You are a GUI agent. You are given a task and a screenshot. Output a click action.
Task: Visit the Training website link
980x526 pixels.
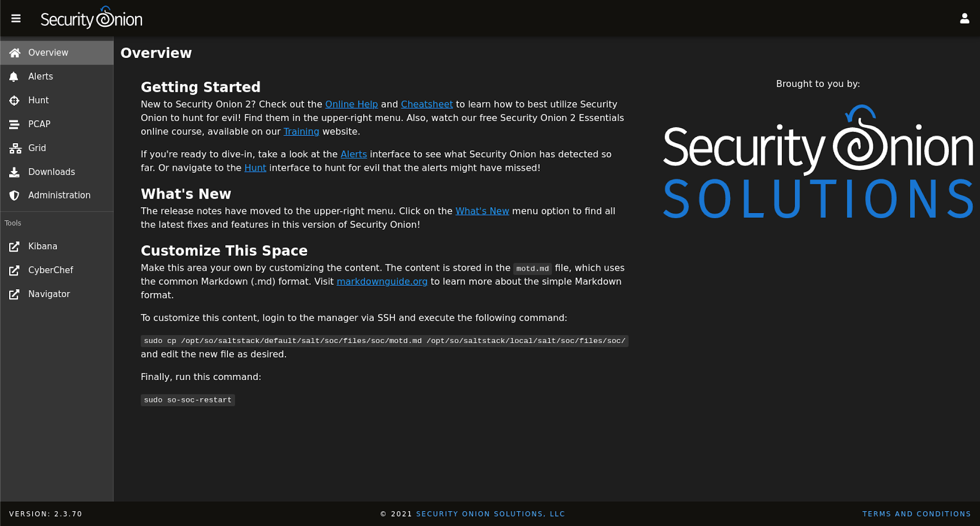[x=301, y=131]
